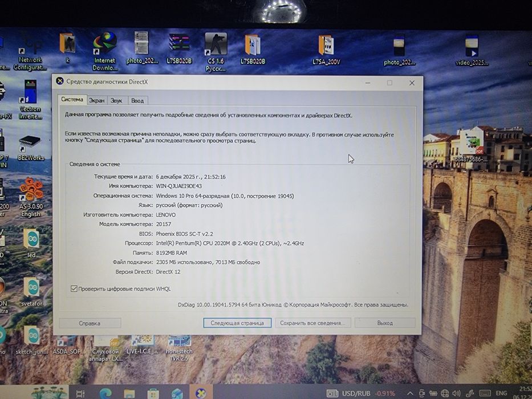The width and height of the screenshot is (532, 399).
Task: Switch to the Ввод tab
Action: (137, 100)
